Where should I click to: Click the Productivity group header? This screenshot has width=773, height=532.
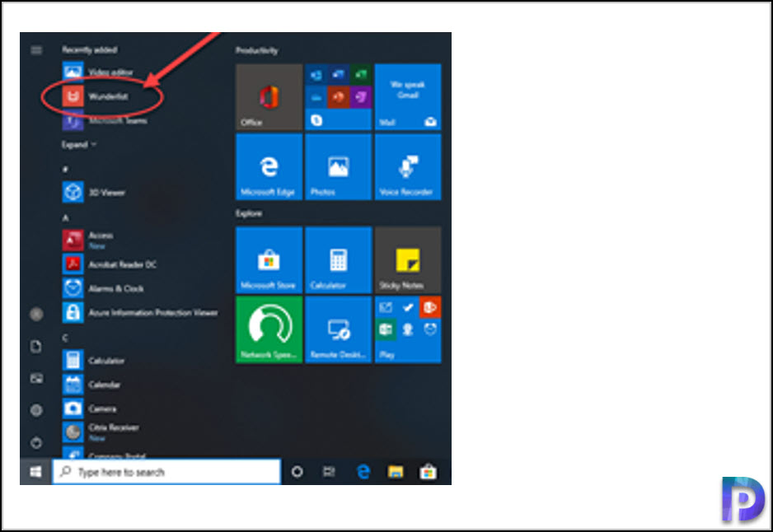pyautogui.click(x=256, y=50)
